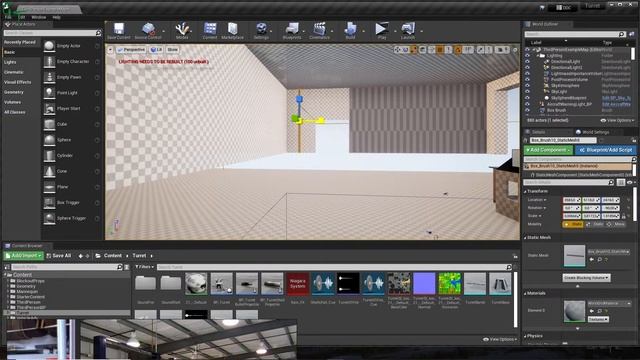Click the Launch toolbar icon
The height and width of the screenshot is (360, 640).
[x=408, y=31]
